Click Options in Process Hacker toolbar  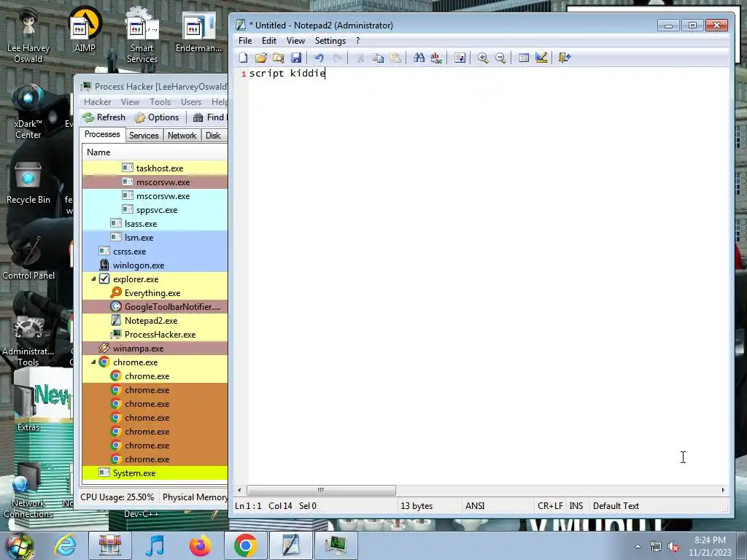pyautogui.click(x=157, y=117)
